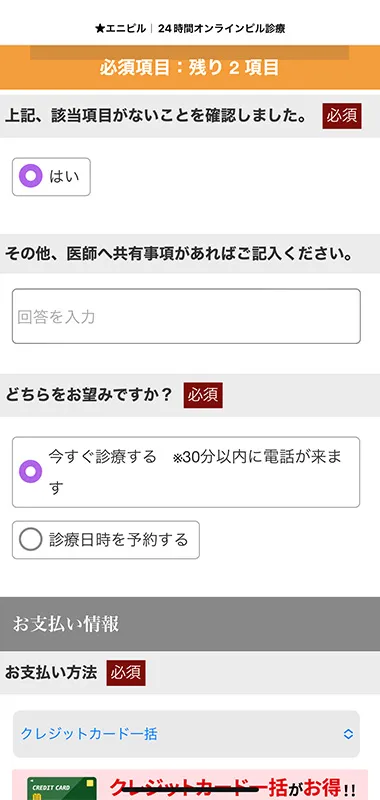Click 必須 badge beside どちらをお望みですか

point(203,395)
